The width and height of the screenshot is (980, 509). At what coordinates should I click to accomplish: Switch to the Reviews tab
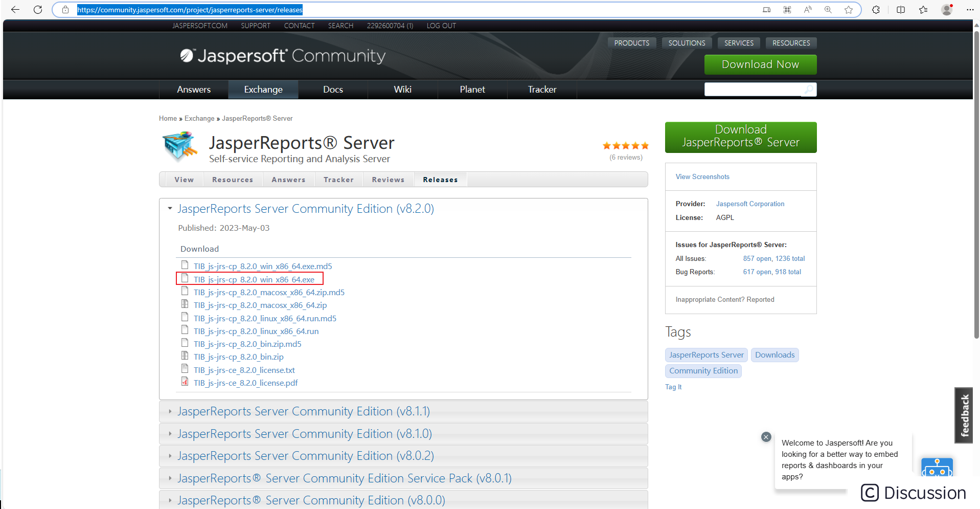388,179
